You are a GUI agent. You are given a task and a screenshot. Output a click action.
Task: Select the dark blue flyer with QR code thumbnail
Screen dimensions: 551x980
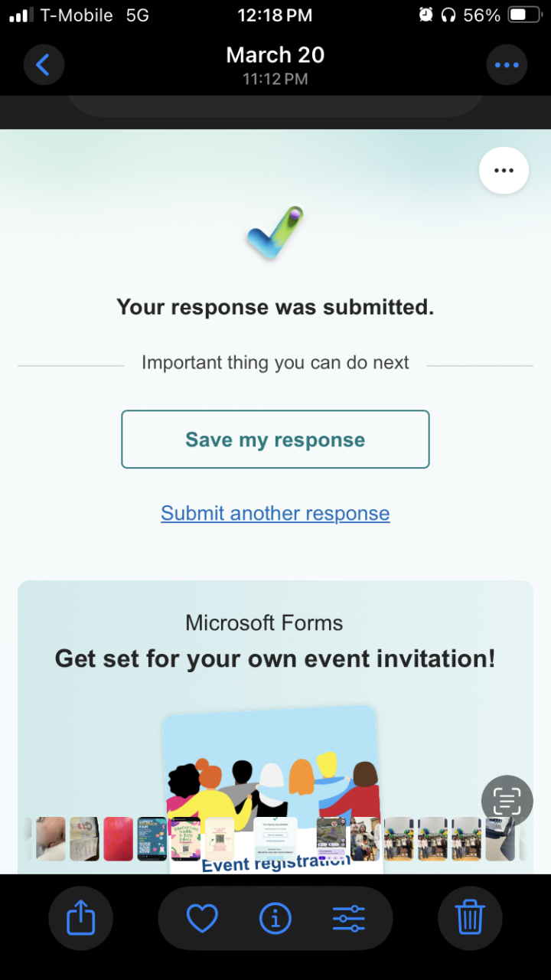coord(152,839)
